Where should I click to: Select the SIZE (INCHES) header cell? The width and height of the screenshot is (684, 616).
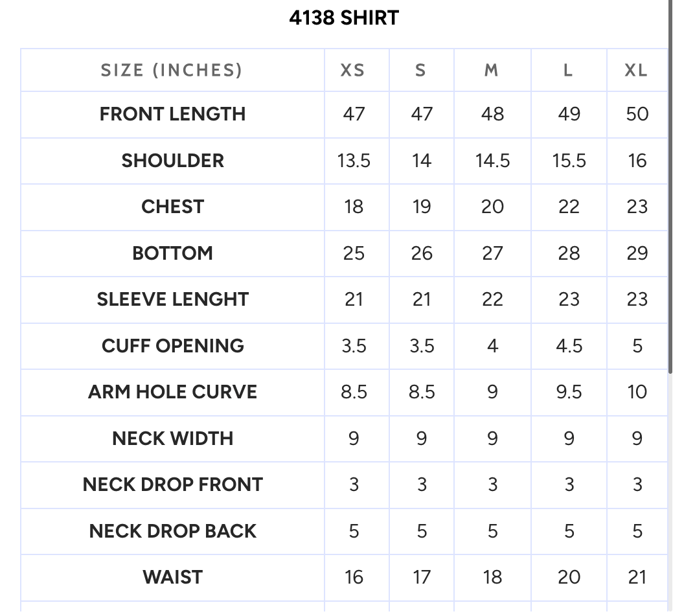[x=172, y=70]
